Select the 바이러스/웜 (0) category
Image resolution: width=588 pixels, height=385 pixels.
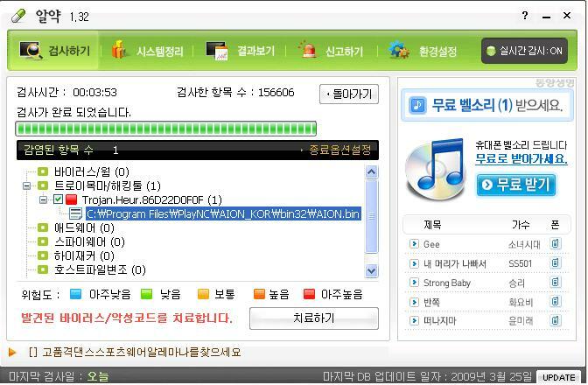point(92,171)
